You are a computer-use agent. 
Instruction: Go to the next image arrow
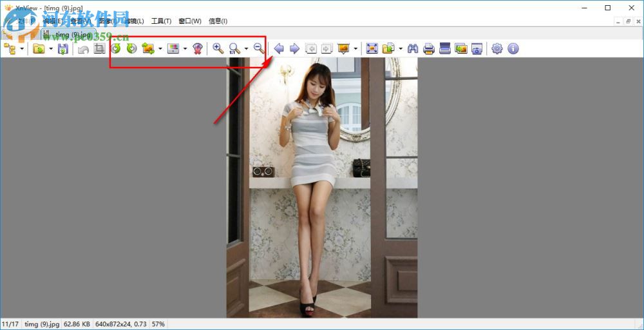click(x=294, y=49)
